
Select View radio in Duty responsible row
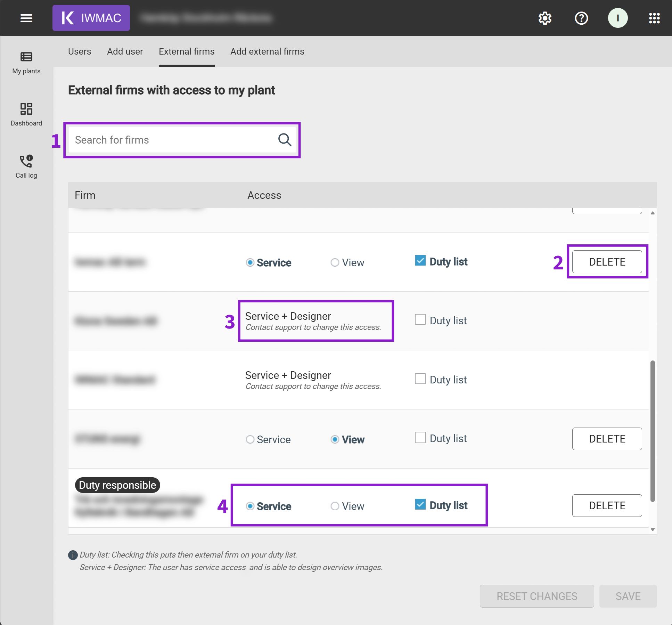click(335, 506)
